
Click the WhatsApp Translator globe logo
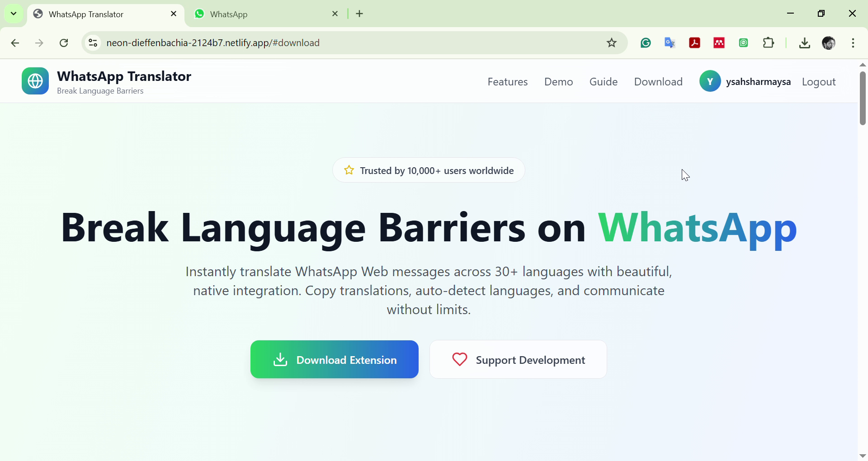coord(35,81)
